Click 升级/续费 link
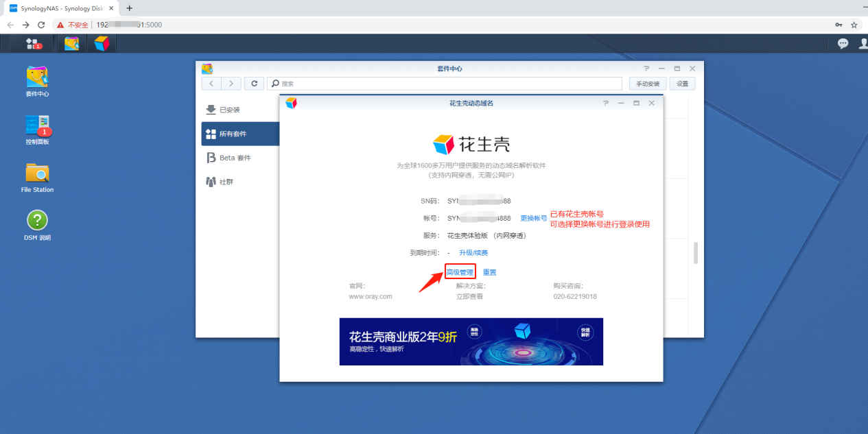The width and height of the screenshot is (868, 434). coord(473,252)
